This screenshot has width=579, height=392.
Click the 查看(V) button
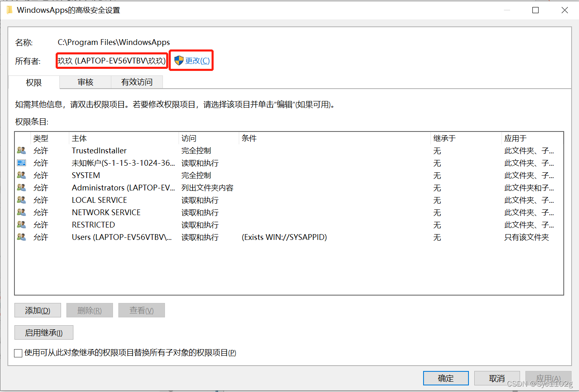[141, 310]
